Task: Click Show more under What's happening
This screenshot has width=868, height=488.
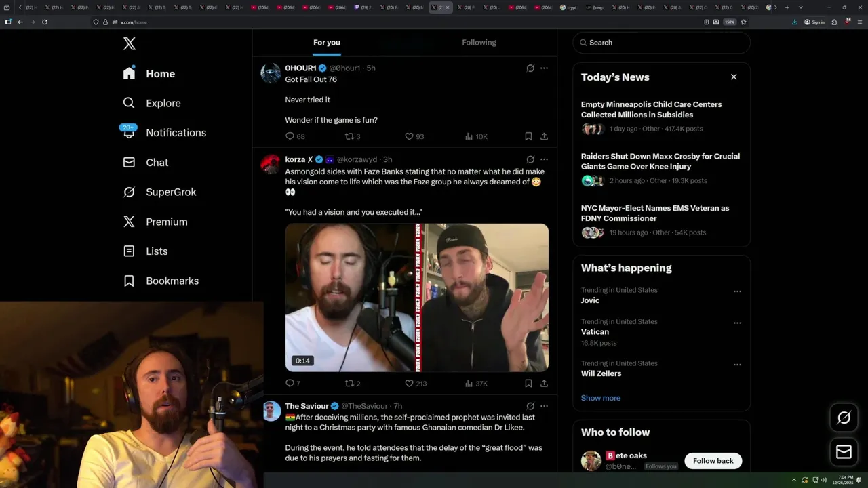Action: [601, 398]
